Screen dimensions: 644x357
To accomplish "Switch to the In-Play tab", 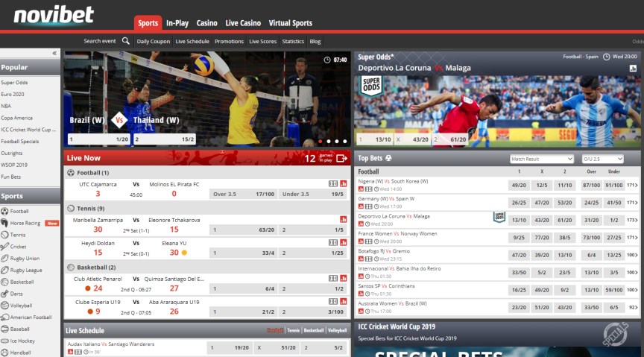I will tap(177, 23).
